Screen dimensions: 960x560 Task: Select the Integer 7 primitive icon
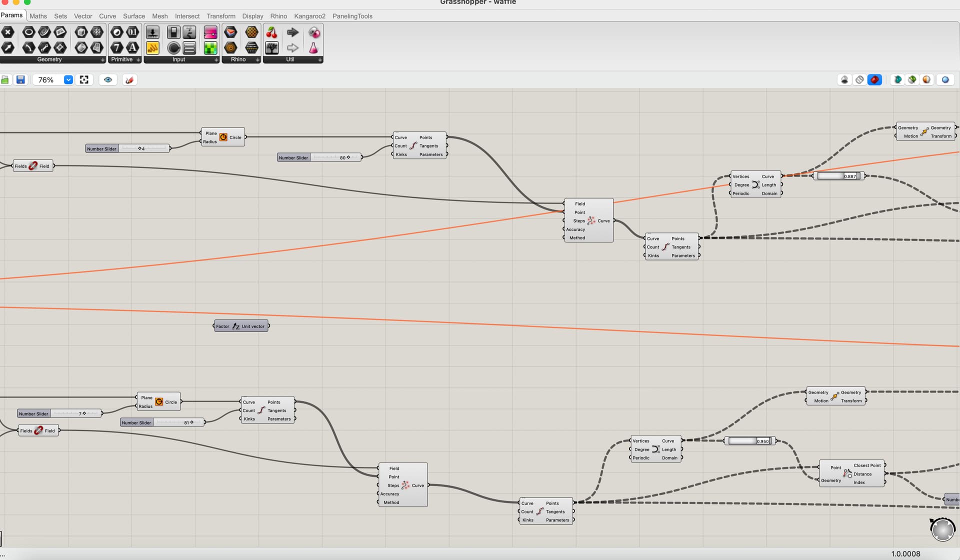click(x=116, y=47)
